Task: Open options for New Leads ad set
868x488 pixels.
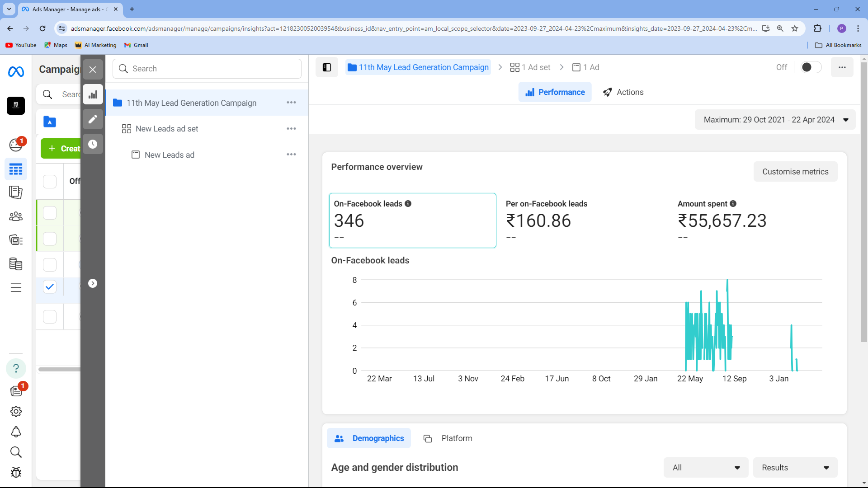Action: point(292,129)
